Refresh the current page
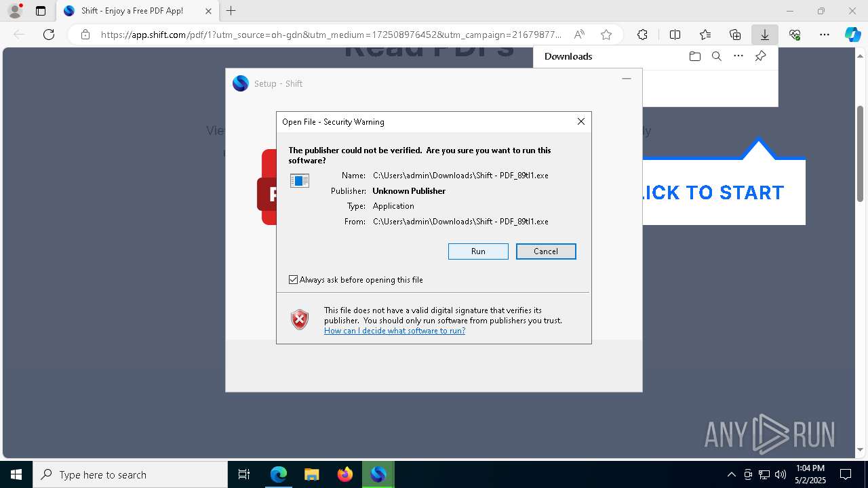 coord(49,35)
